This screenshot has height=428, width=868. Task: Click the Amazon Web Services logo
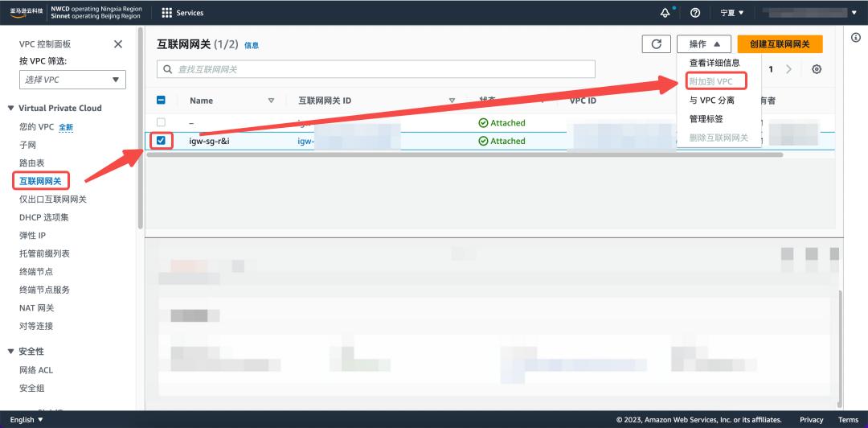[x=26, y=12]
